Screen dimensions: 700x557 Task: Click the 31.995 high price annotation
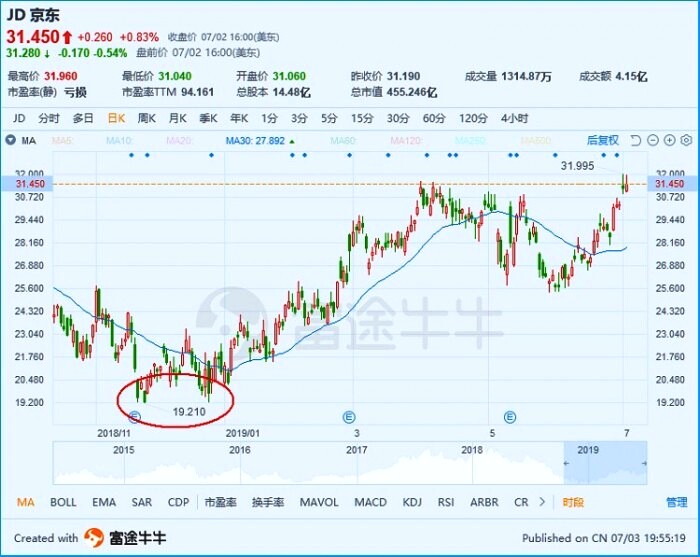[x=577, y=166]
